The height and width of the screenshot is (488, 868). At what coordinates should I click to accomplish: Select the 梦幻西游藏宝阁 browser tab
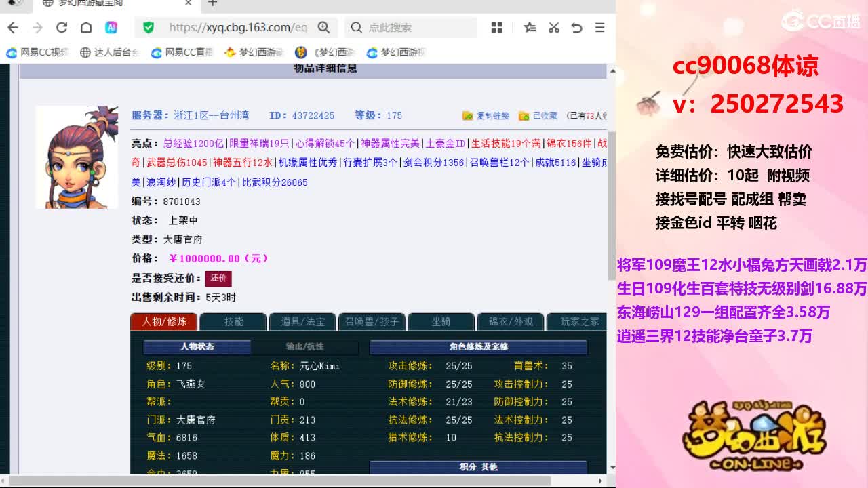click(x=115, y=3)
